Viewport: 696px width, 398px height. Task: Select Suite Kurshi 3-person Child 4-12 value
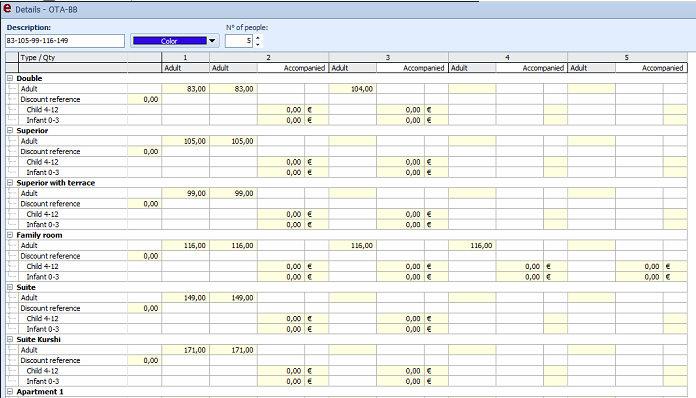[400, 371]
